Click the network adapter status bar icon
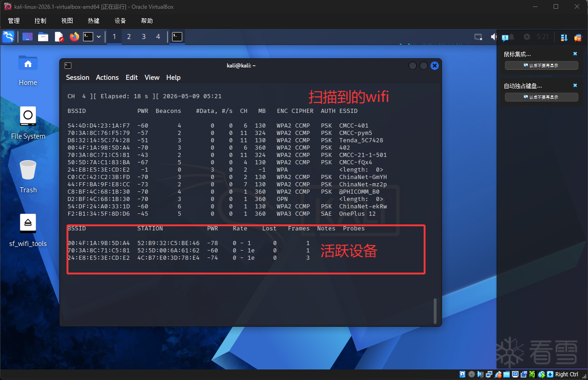The width and height of the screenshot is (588, 380). [x=489, y=374]
